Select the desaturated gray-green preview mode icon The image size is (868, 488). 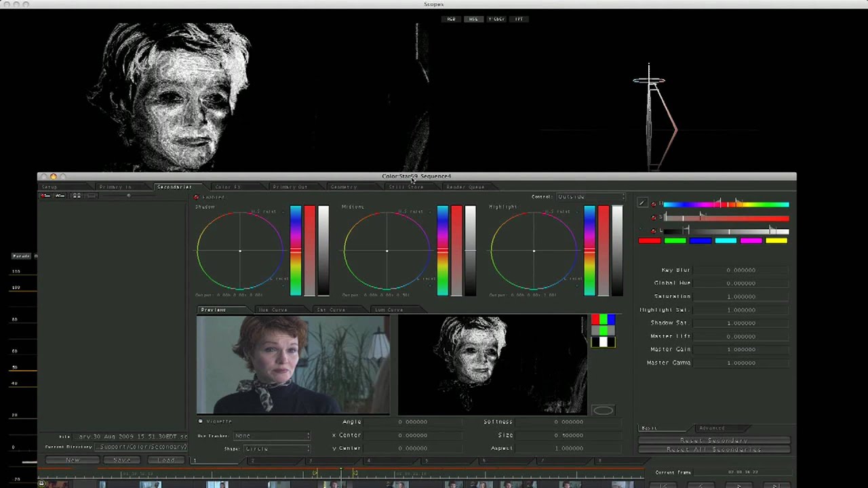pos(603,330)
